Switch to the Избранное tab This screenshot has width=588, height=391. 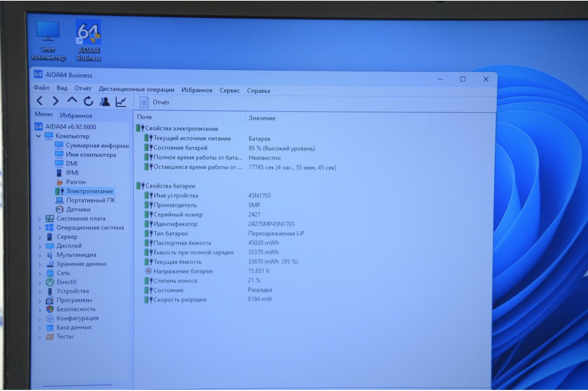pyautogui.click(x=76, y=115)
